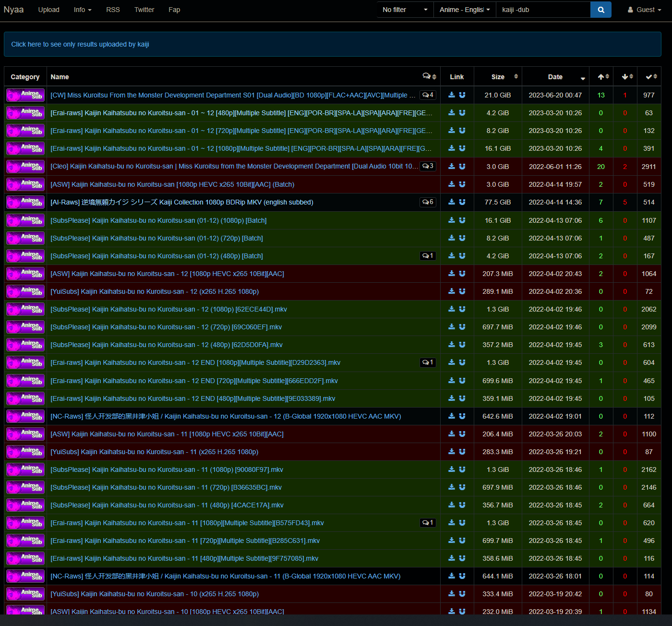View 6 comments on AI-Raws Kaiji Collection

coord(428,202)
